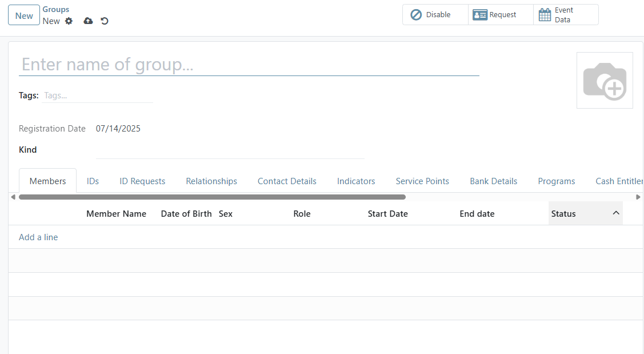Image resolution: width=644 pixels, height=354 pixels.
Task: Click Add a line under Members
Action: coord(38,237)
